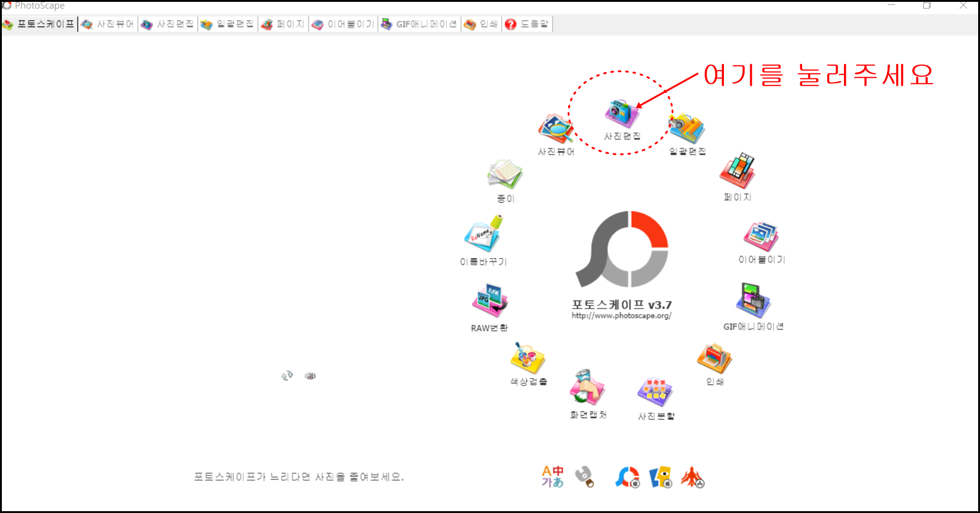Screen dimensions: 980x513
Task: Click yellow-blue face icon with Apple badge
Action: click(661, 477)
